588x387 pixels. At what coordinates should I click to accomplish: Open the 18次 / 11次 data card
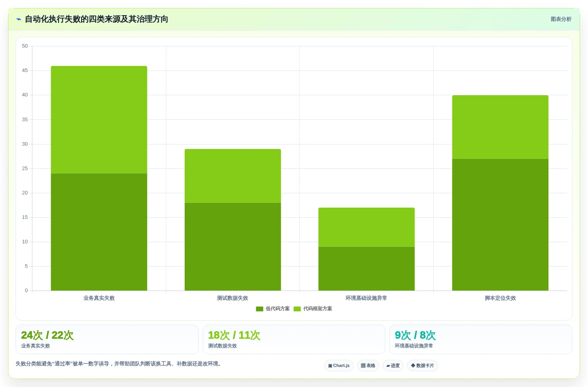coord(294,339)
